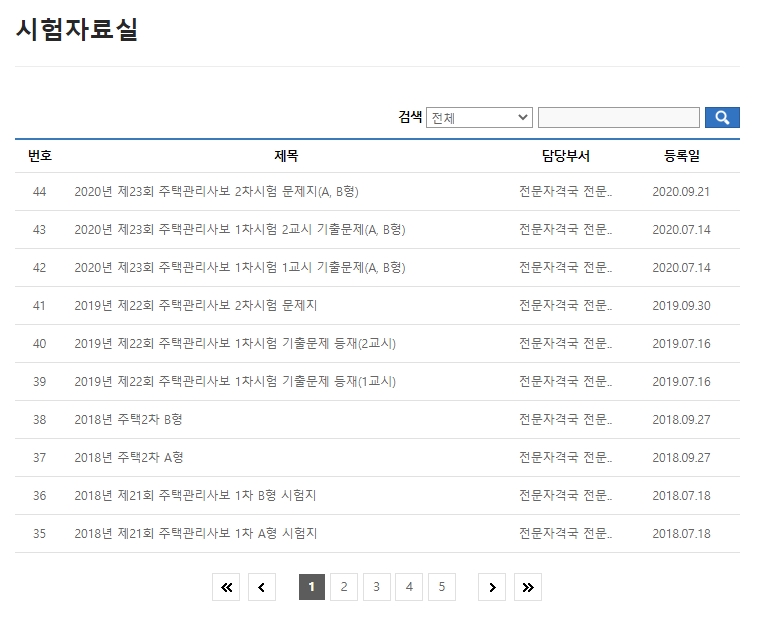Open post 2020년 제23회 주택관리사보 2차시험 문제지(A, B형)
761x625 pixels.
[x=216, y=191]
